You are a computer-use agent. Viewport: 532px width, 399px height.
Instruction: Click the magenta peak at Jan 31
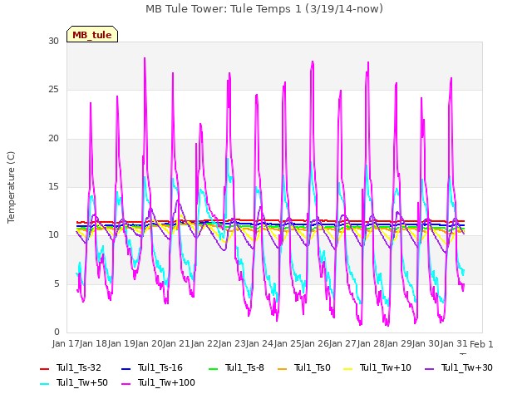pyautogui.click(x=451, y=78)
